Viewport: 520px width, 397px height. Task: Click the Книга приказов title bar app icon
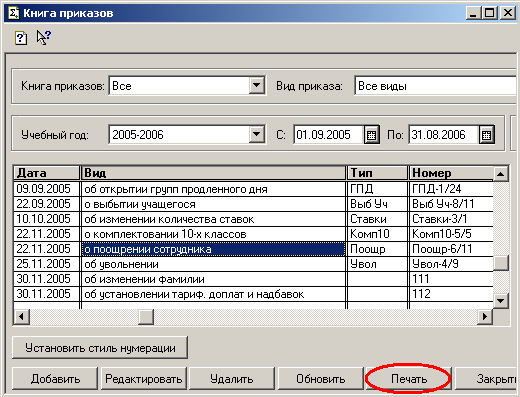tap(14, 13)
